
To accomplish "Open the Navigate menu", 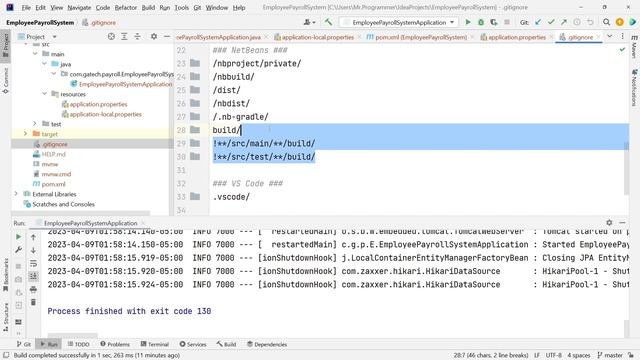I will (79, 7).
